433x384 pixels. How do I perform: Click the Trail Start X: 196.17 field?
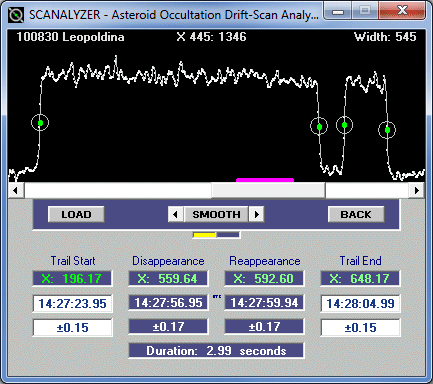coord(72,278)
